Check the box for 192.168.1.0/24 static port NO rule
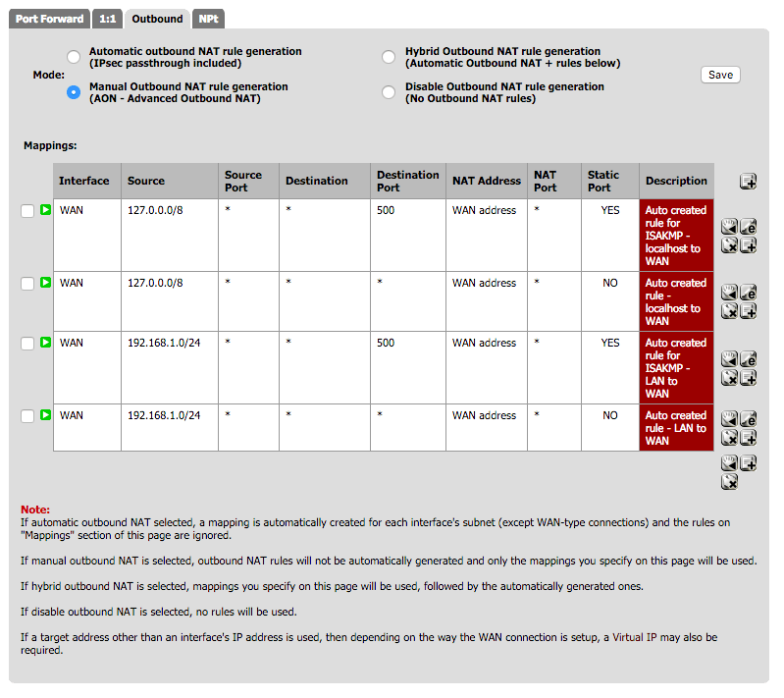The width and height of the screenshot is (784, 698). click(x=27, y=416)
